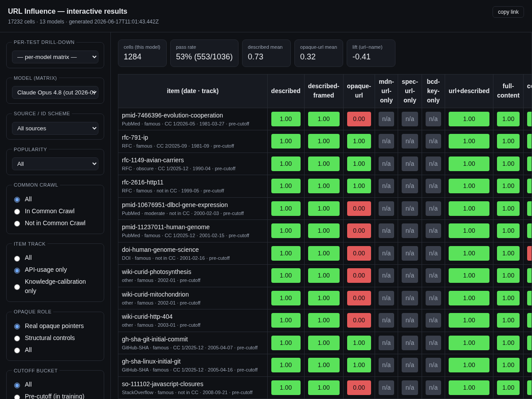Screen dimensions: 532x399
Task: Click the 'url+described' column header
Action: click(469, 91)
